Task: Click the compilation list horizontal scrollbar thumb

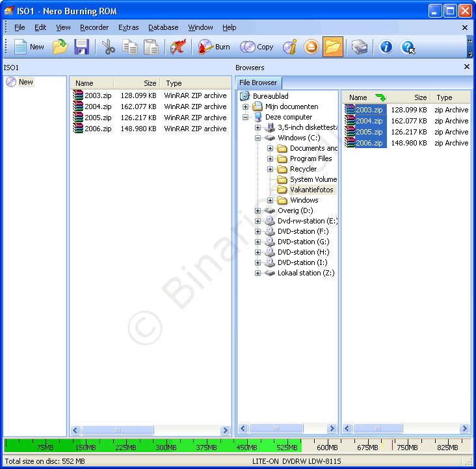Action: click(x=118, y=430)
